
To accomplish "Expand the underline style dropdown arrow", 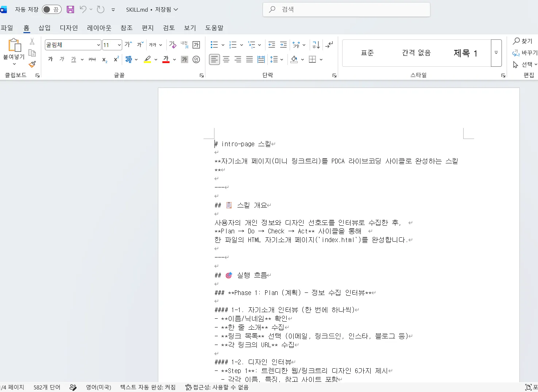I will click(82, 59).
